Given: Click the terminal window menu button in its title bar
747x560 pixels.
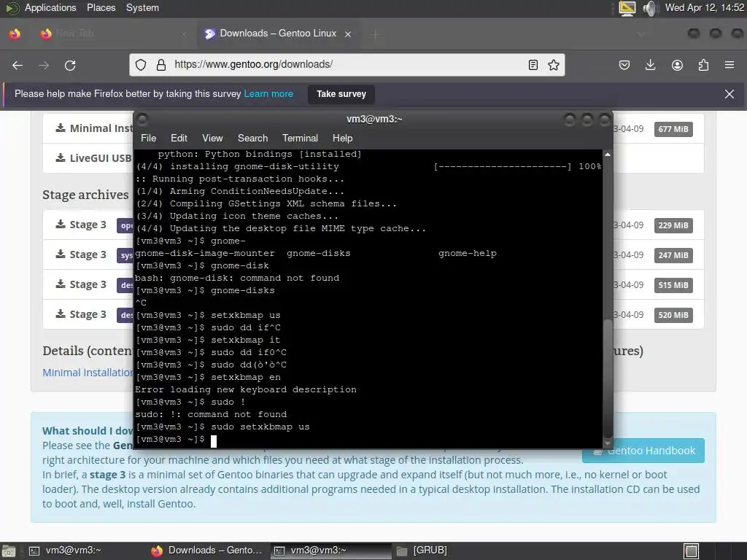Looking at the screenshot, I should 142,119.
